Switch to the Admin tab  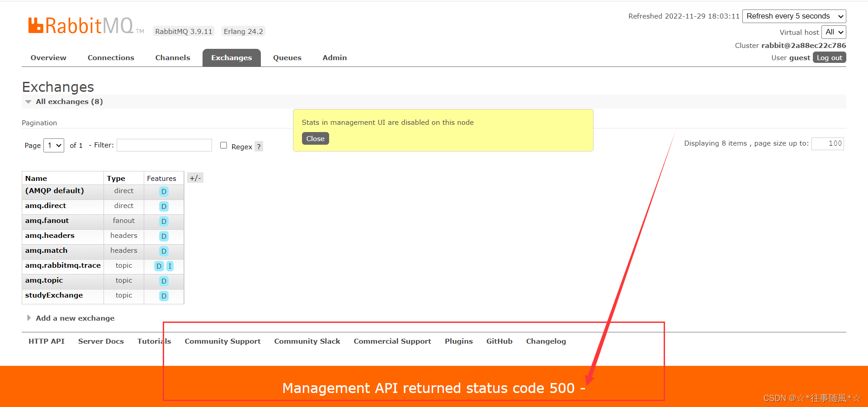(335, 58)
